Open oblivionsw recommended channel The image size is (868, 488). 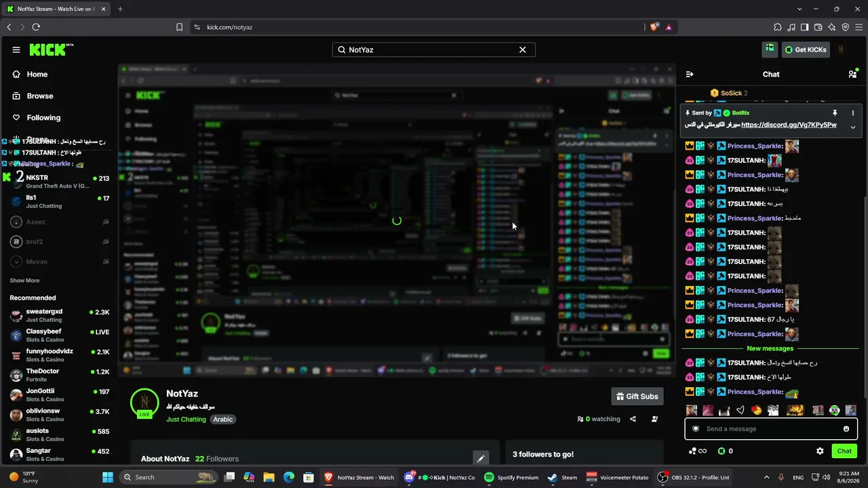tap(59, 415)
